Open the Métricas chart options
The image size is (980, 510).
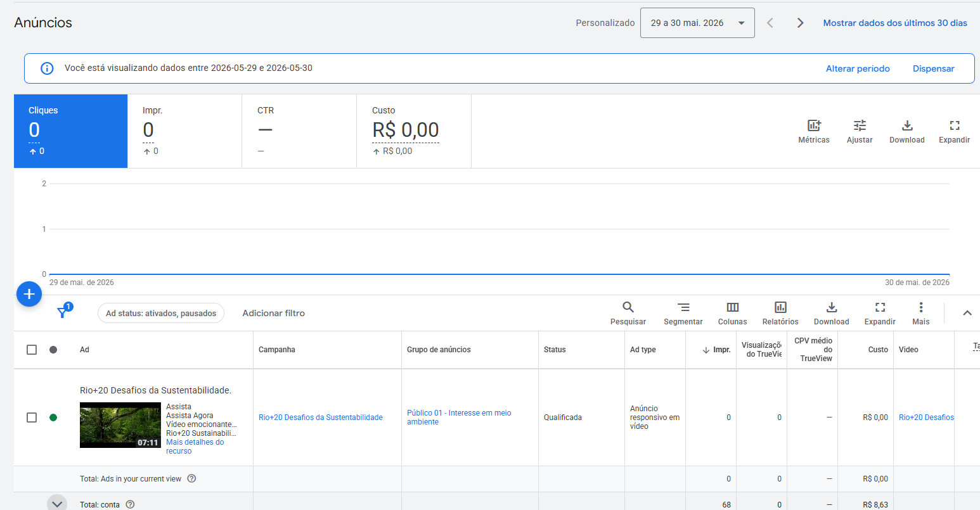814,132
